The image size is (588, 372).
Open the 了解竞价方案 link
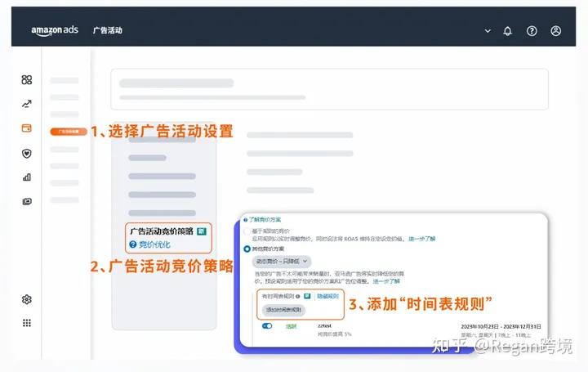click(x=265, y=220)
